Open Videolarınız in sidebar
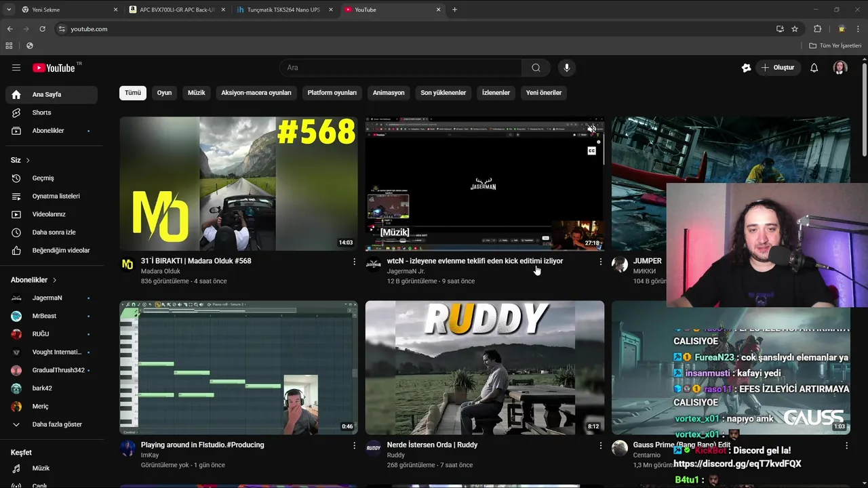 point(52,214)
